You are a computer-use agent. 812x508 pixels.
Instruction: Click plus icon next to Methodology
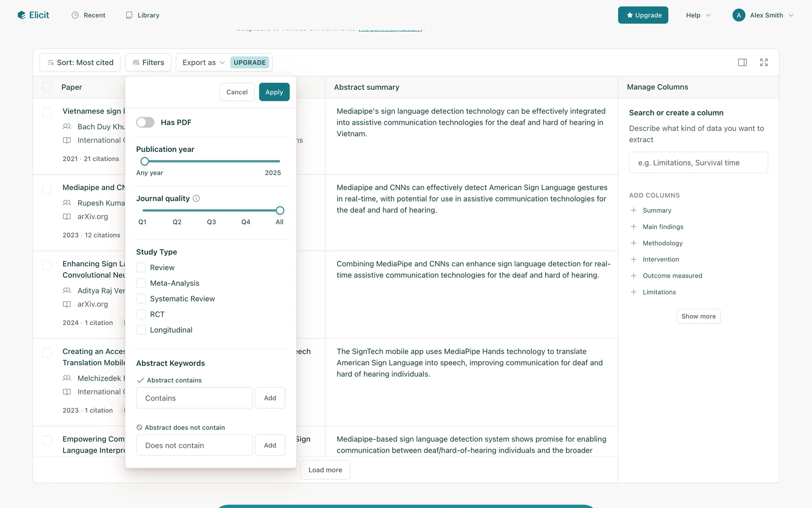(634, 243)
